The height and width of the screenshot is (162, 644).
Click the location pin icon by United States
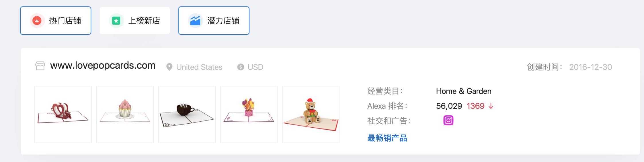tap(169, 67)
